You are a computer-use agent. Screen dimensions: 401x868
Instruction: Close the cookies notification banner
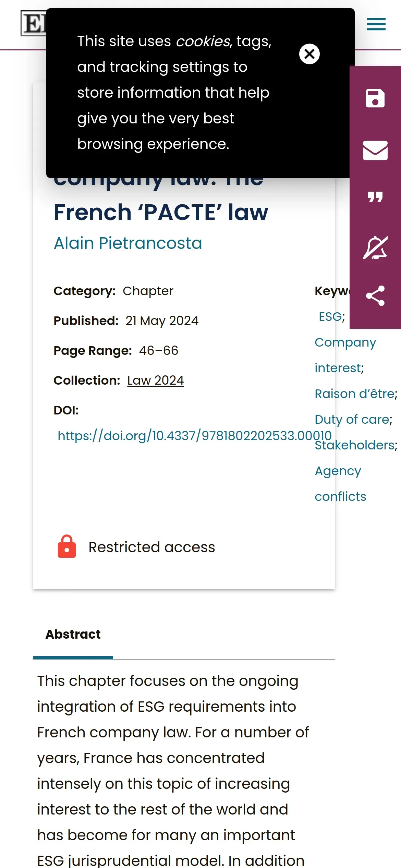[x=309, y=54]
